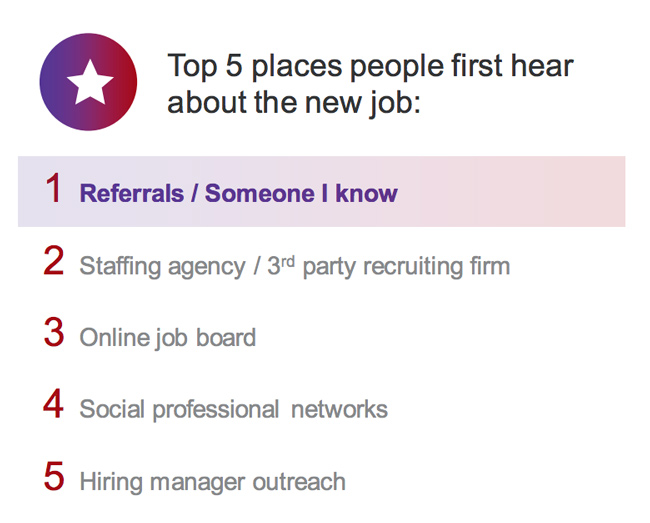Click the word "board" in item three

[225, 338]
